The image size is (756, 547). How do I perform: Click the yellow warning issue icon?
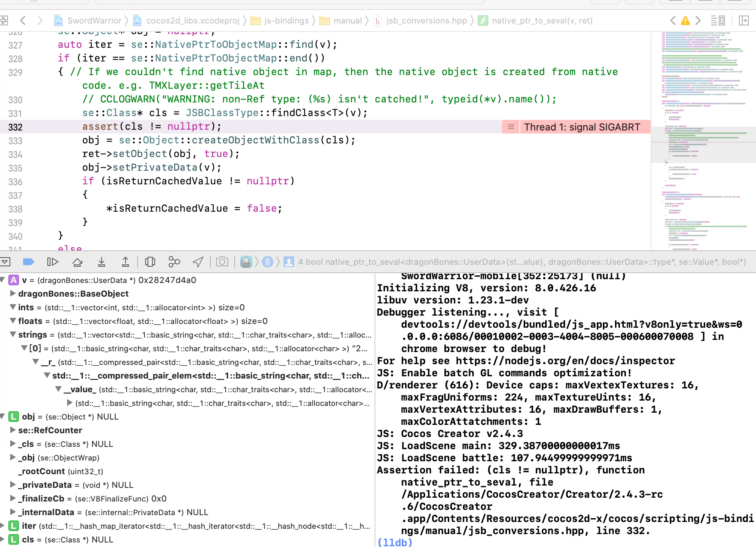coord(685,20)
